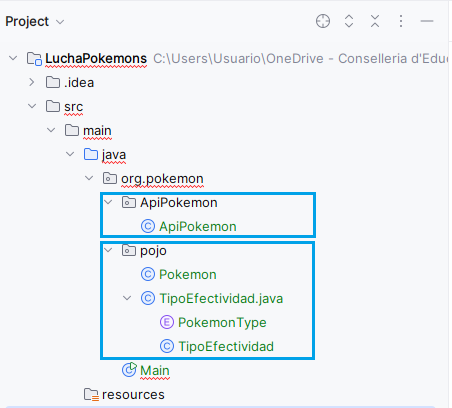The height and width of the screenshot is (408, 452).
Task: Open TipoEfectividad.java file
Action: 221,299
